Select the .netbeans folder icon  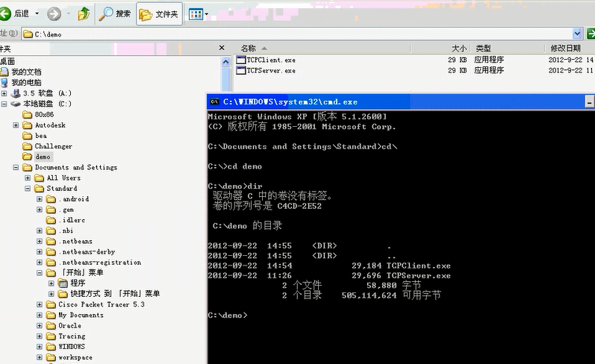(51, 241)
